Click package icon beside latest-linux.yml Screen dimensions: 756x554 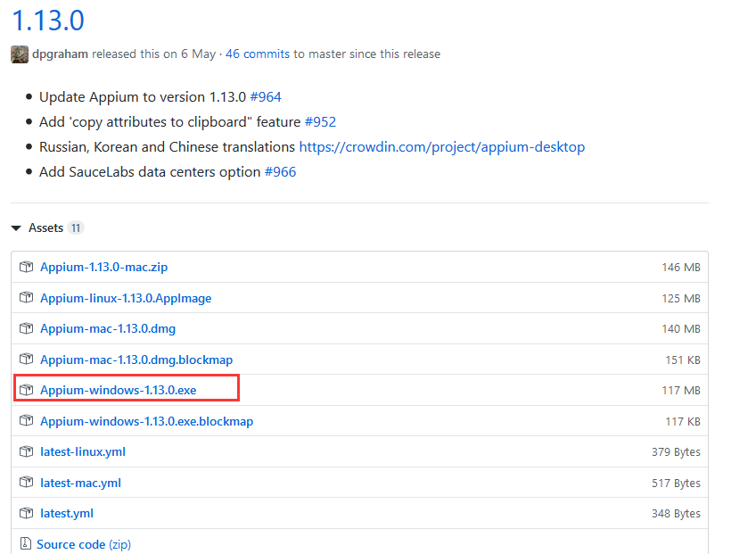(26, 451)
